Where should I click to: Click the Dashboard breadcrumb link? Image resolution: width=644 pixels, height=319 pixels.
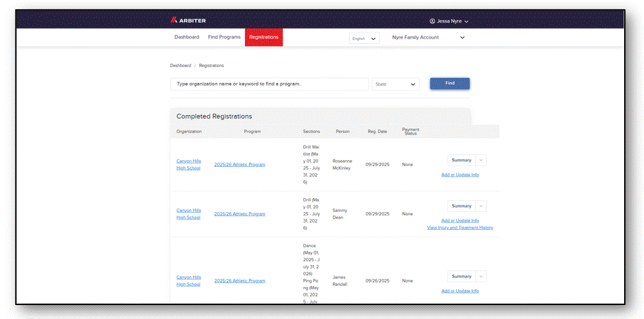(181, 65)
